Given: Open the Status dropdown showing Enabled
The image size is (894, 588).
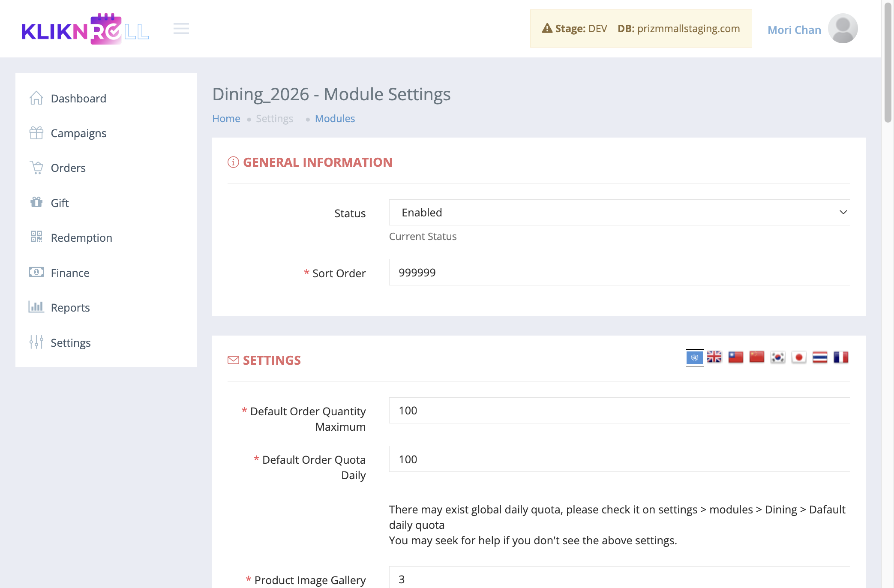Looking at the screenshot, I should coord(619,213).
